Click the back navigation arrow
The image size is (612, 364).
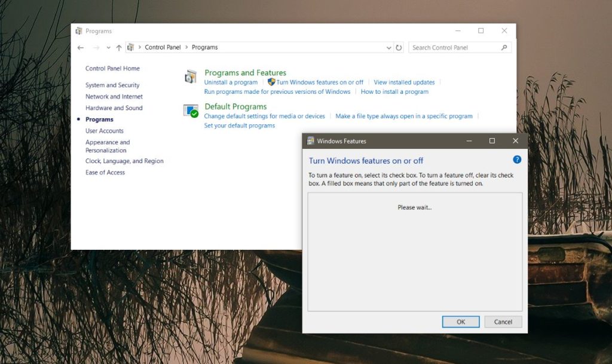coord(81,47)
